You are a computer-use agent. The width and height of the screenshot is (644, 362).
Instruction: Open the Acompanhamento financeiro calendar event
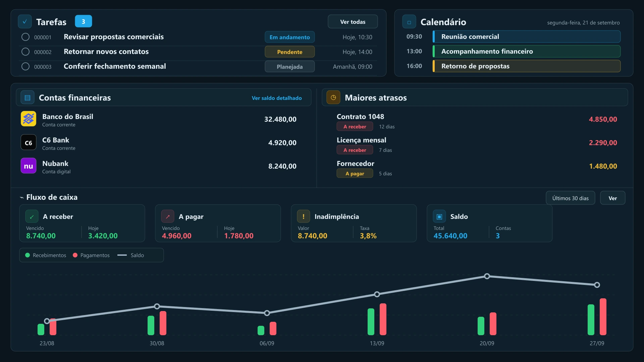pos(527,51)
